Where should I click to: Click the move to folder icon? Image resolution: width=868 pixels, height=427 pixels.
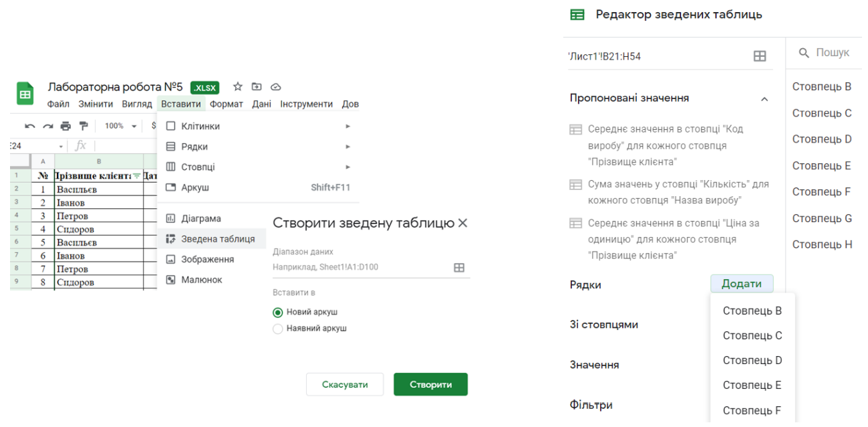point(257,87)
